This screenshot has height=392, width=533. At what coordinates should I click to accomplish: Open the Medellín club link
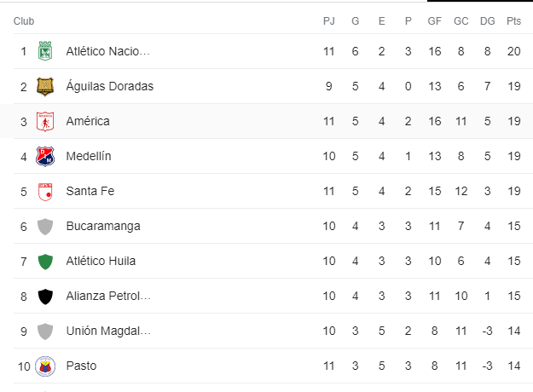[89, 156]
